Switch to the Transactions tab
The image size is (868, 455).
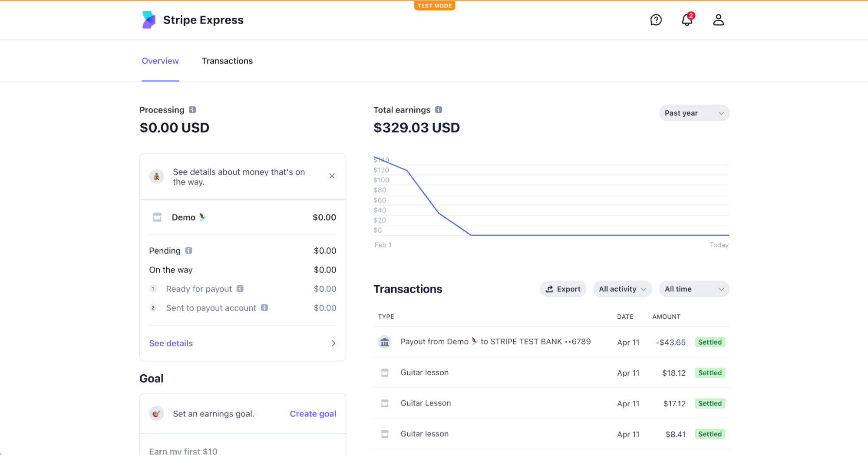tap(227, 61)
